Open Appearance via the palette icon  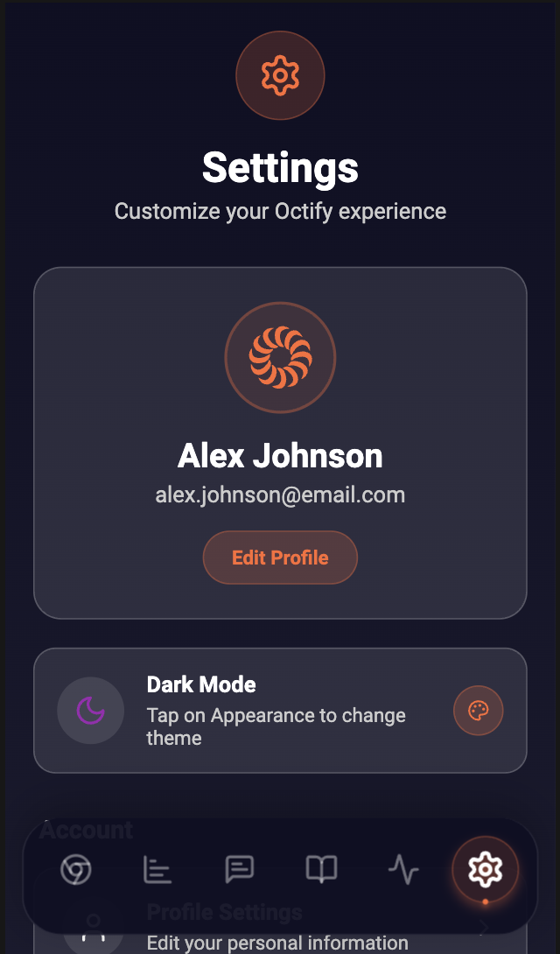point(479,710)
